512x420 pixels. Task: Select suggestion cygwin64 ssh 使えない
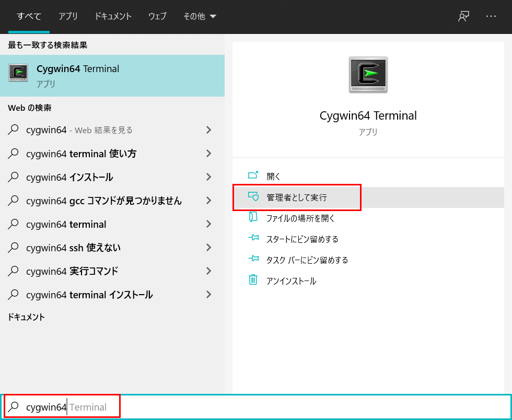112,248
